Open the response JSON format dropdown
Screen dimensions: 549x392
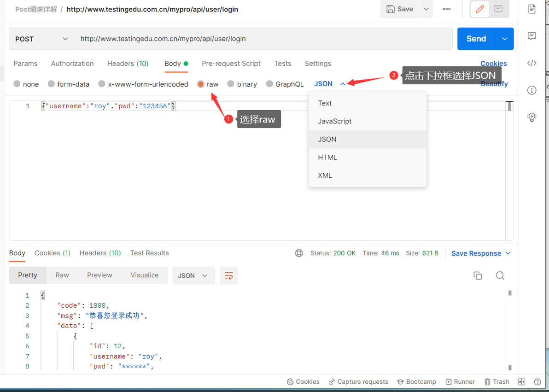tap(193, 275)
